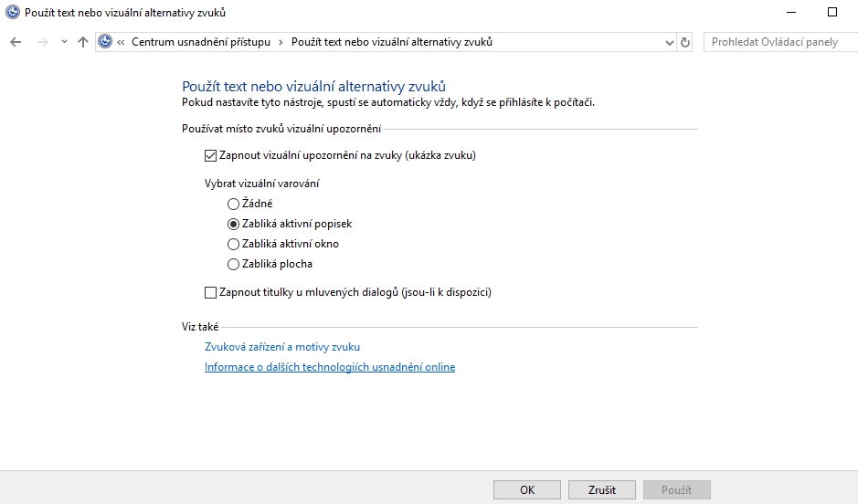Click the forward navigation arrow

[x=42, y=42]
